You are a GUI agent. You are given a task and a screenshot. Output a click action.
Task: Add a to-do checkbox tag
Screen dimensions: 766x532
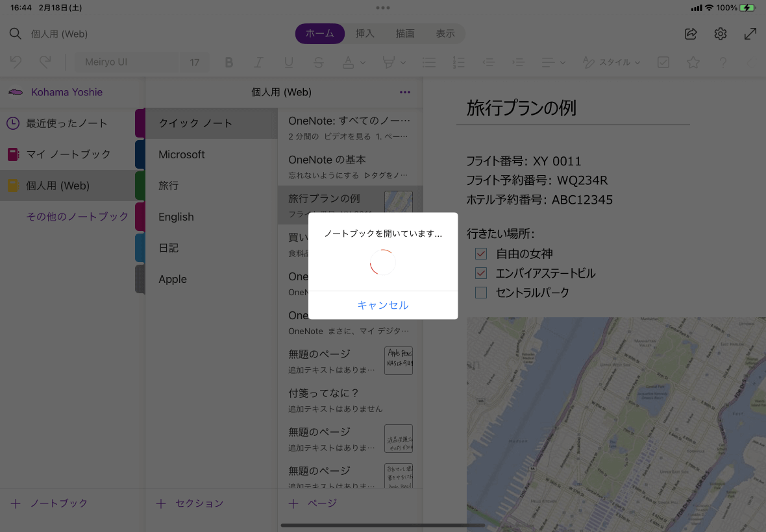tap(663, 62)
